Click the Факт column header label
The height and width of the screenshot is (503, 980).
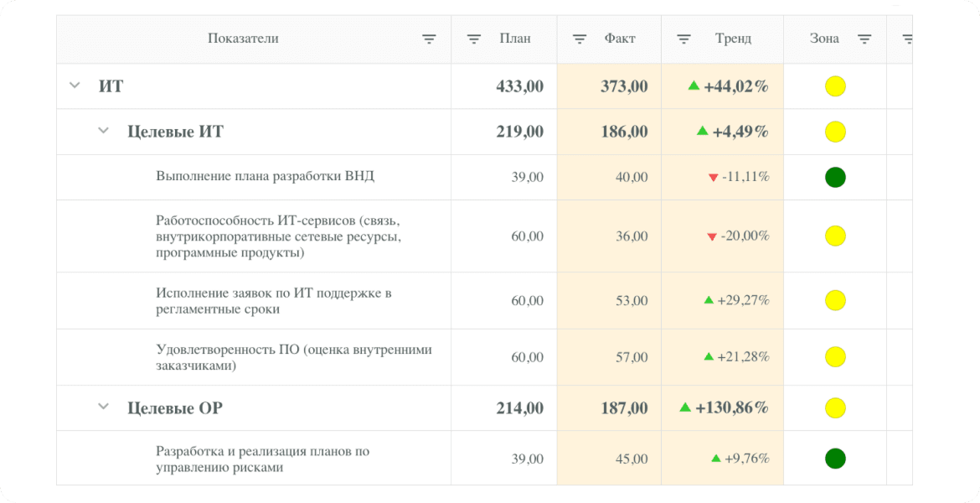point(619,39)
